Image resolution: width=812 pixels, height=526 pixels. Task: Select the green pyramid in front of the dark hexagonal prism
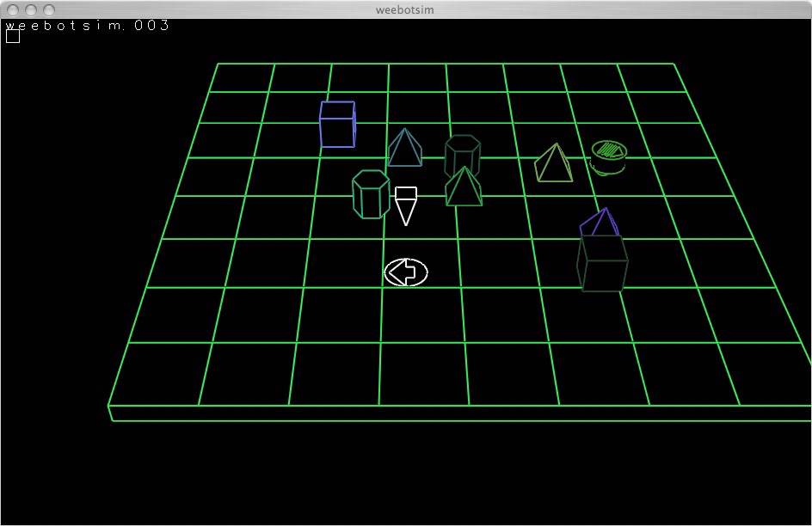[464, 187]
